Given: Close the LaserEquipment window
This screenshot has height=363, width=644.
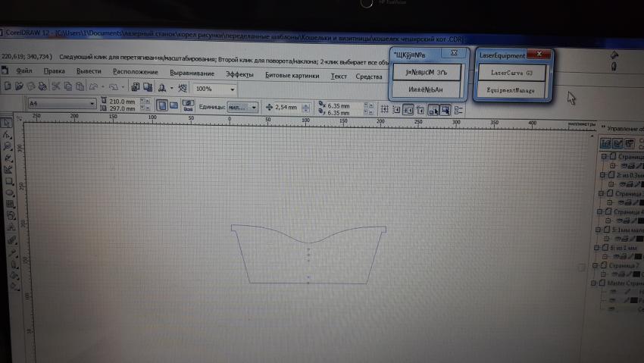Looking at the screenshot, I should pyautogui.click(x=539, y=55).
